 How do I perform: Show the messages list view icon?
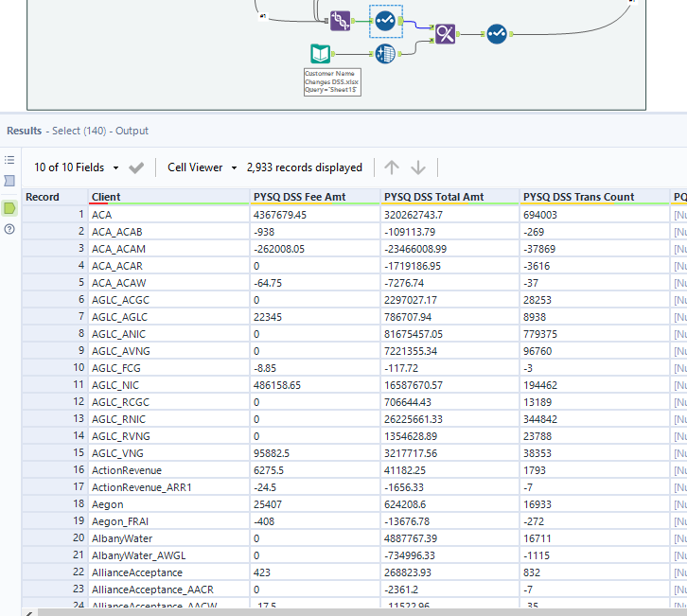(x=9, y=160)
